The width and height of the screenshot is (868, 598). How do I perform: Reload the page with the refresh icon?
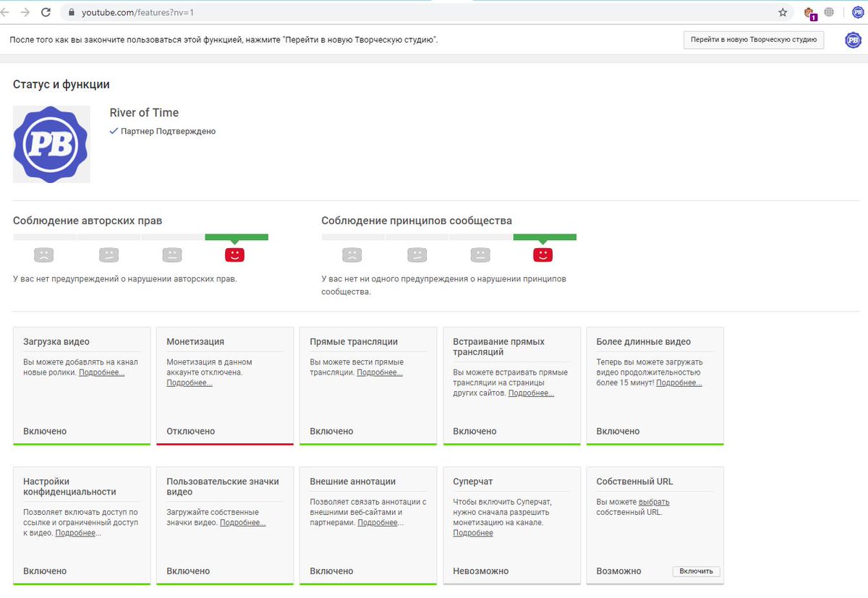coord(46,12)
